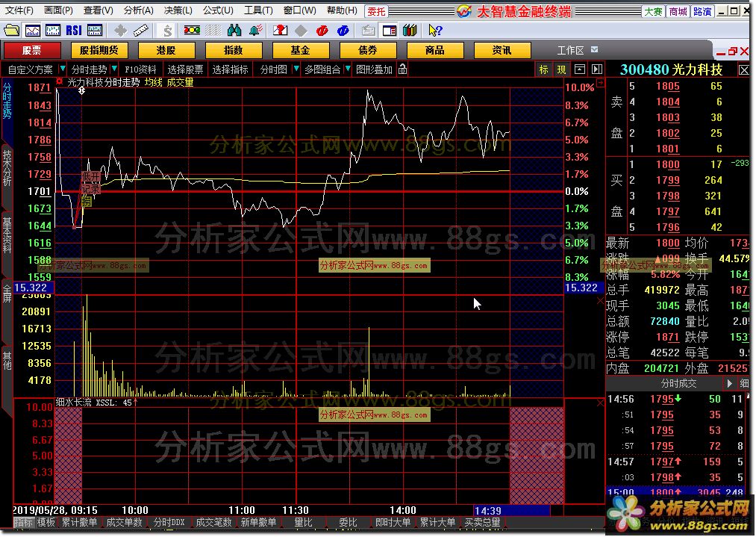
Task: Open the 工作区 dropdown arrow
Action: (x=595, y=50)
